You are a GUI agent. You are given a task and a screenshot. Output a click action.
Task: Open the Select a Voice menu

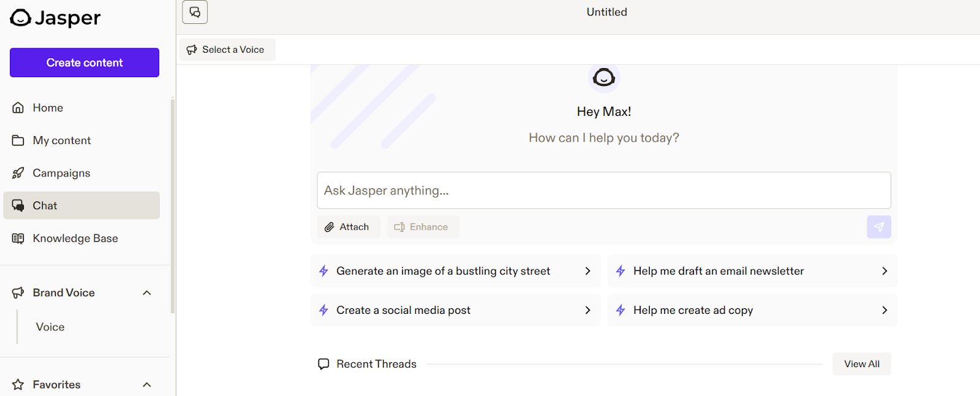click(227, 50)
